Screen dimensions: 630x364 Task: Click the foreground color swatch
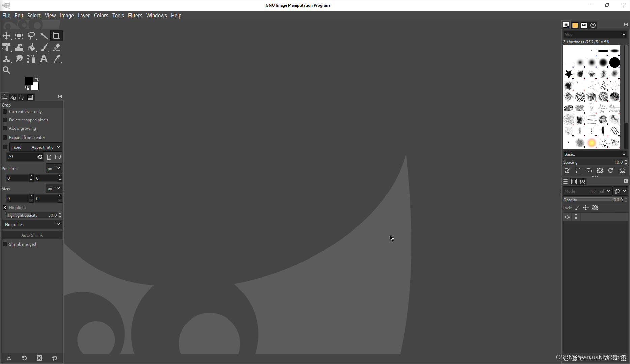tap(29, 81)
